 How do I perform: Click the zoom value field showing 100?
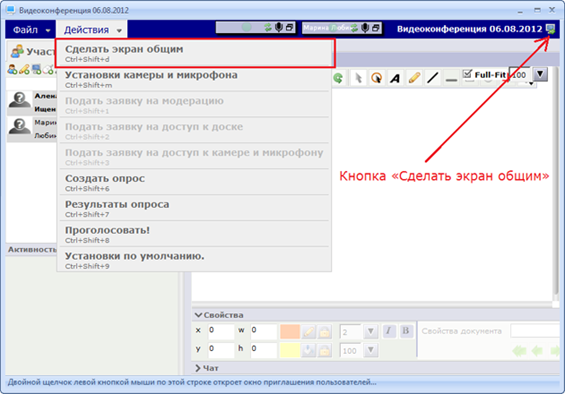tap(519, 75)
